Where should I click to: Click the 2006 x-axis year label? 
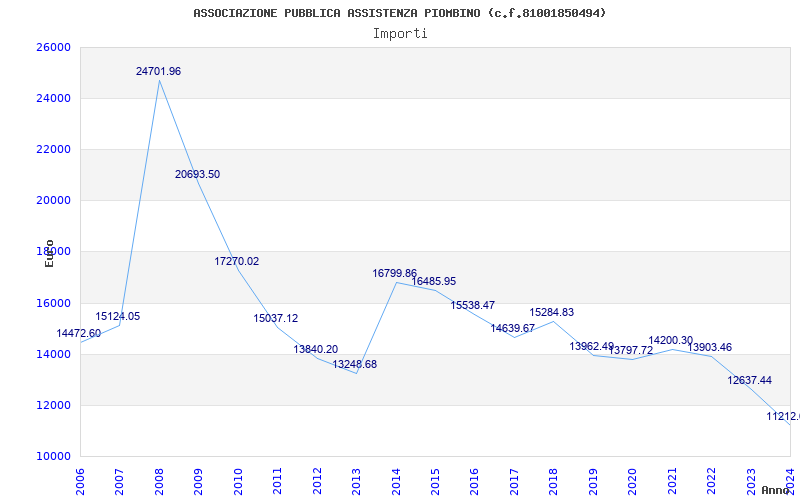pyautogui.click(x=80, y=482)
